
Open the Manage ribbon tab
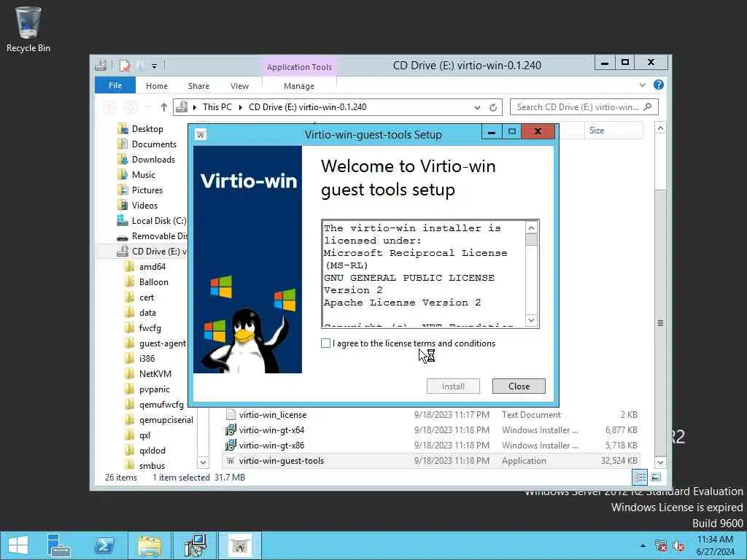[x=299, y=86]
